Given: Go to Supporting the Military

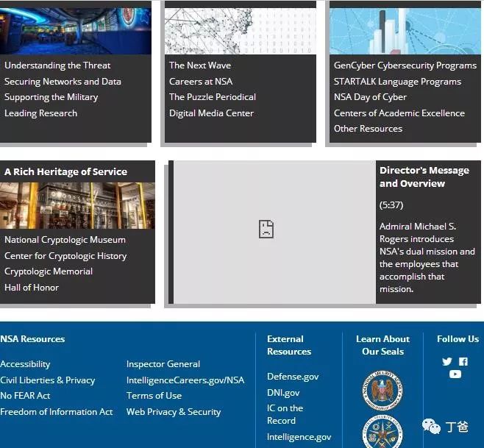Looking at the screenshot, I should (x=51, y=97).
